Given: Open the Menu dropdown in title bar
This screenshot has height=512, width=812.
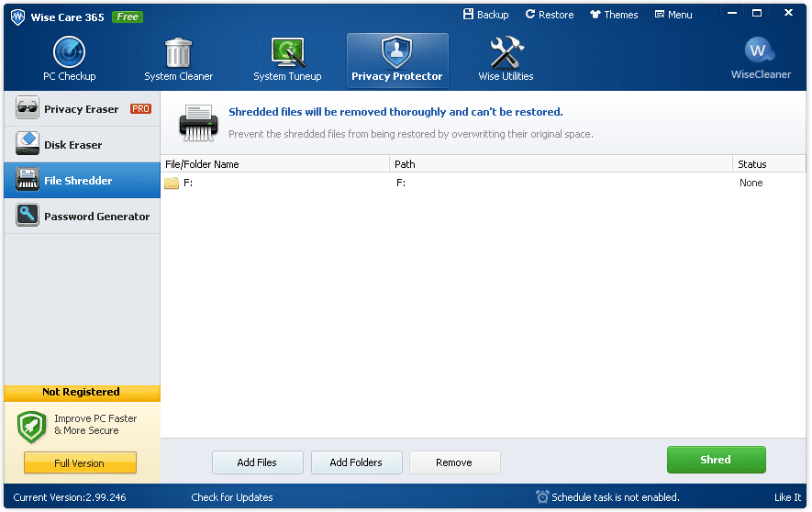Looking at the screenshot, I should 673,15.
